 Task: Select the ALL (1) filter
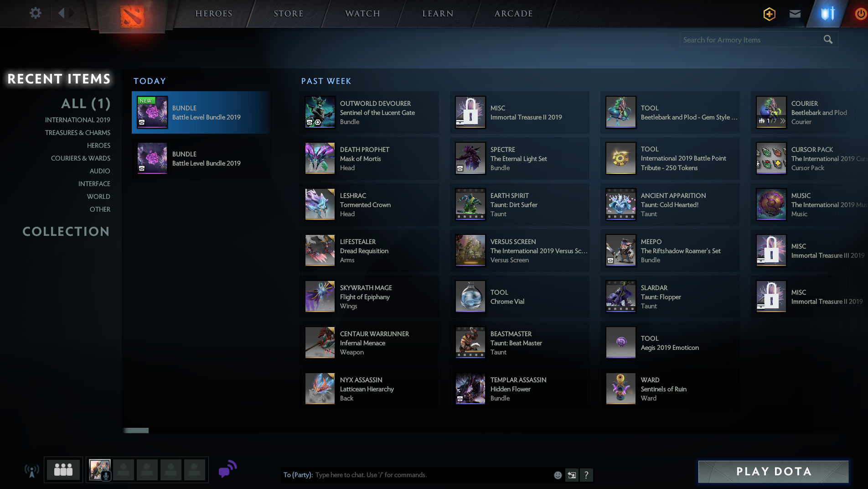pyautogui.click(x=86, y=104)
